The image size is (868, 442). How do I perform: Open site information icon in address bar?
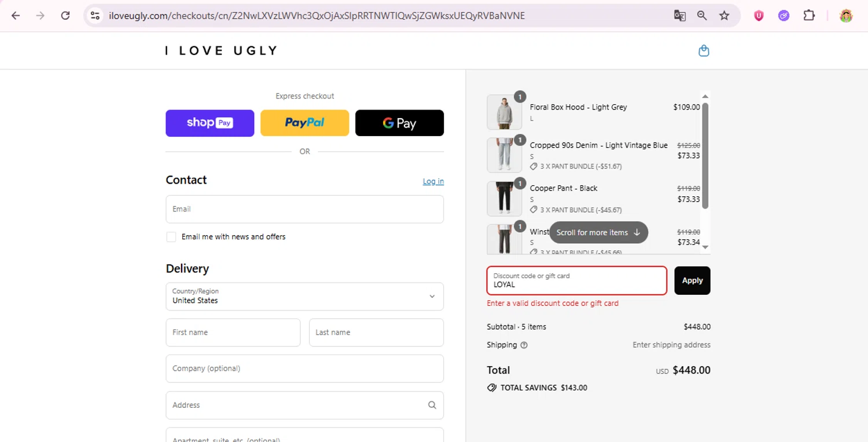95,16
